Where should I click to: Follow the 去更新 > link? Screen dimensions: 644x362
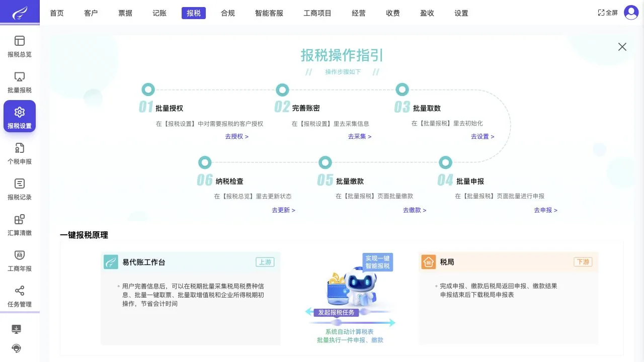click(283, 210)
